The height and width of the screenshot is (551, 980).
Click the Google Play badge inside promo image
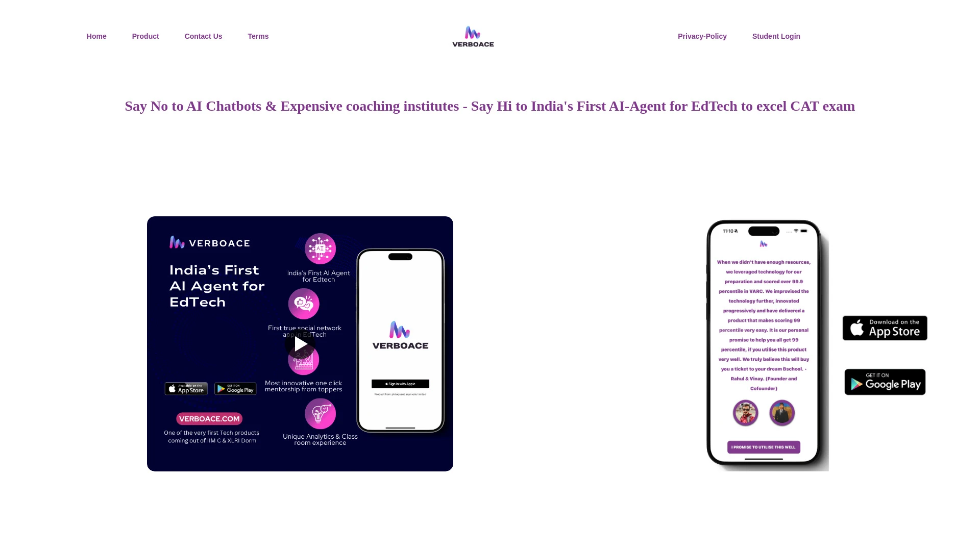pyautogui.click(x=235, y=388)
